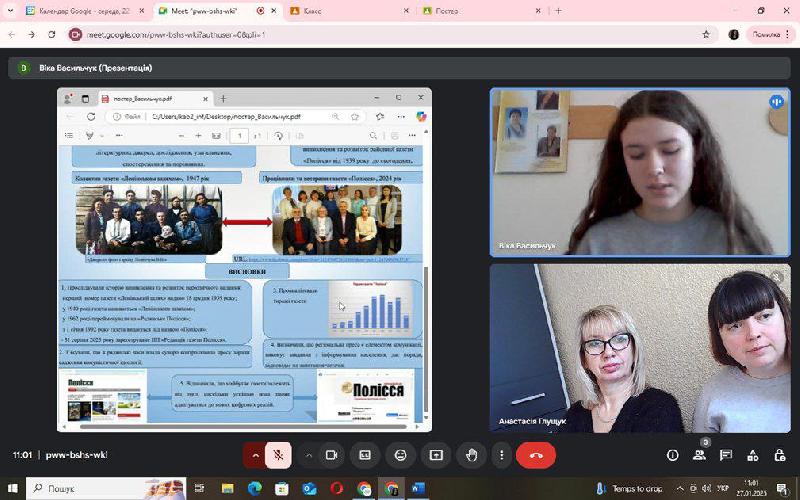This screenshot has width=800, height=500.
Task: Open meeting details info icon
Action: click(672, 455)
